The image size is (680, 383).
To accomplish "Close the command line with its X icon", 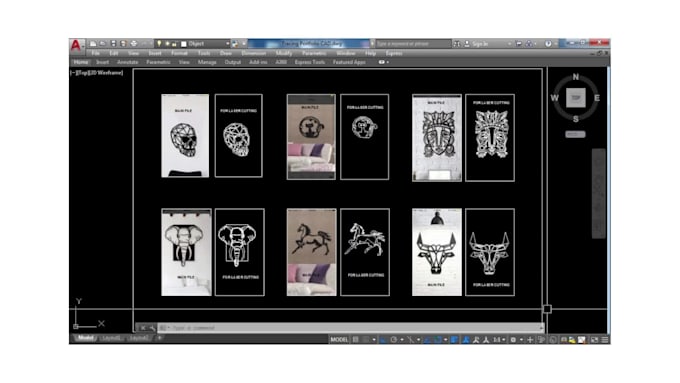I will pyautogui.click(x=143, y=328).
